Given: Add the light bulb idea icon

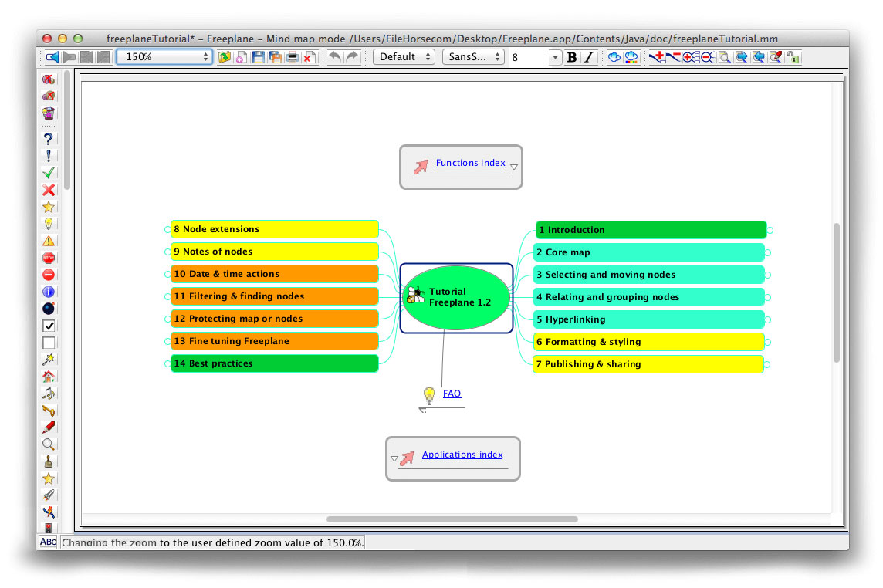Looking at the screenshot, I should click(49, 224).
